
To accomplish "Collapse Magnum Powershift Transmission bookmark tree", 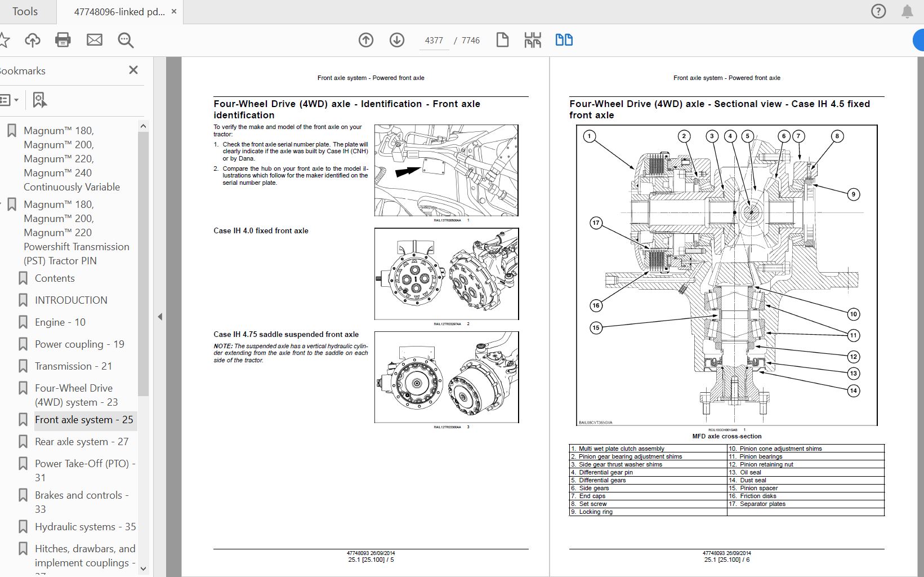I will tap(1, 205).
